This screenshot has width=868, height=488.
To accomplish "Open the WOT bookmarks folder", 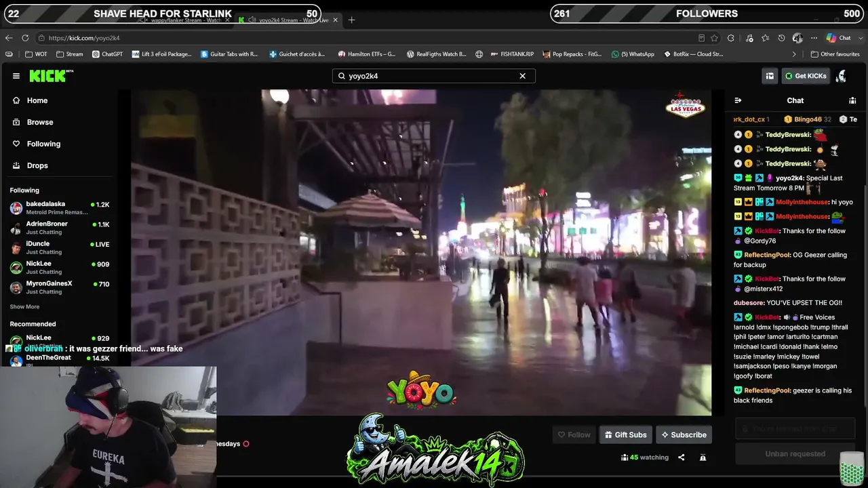I will 36,54.
